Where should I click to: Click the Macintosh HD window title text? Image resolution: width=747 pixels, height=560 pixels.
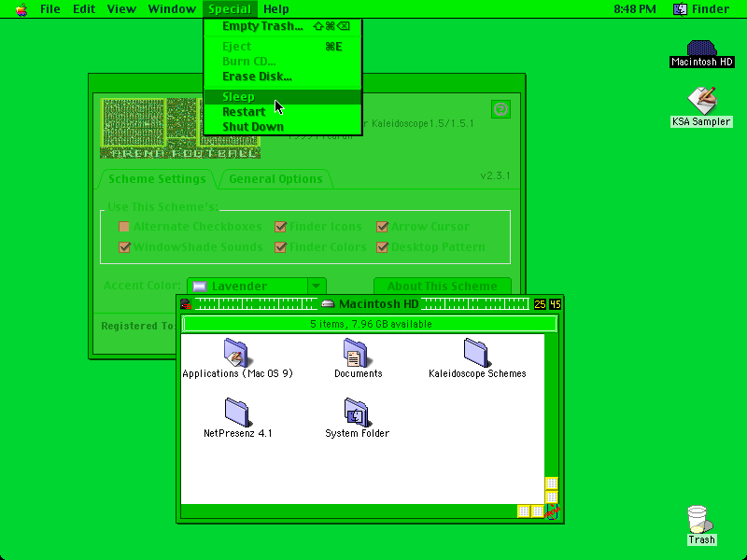[379, 304]
